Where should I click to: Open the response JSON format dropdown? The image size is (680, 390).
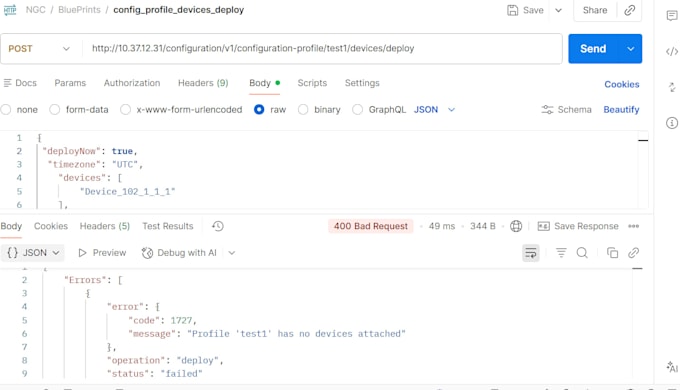(33, 253)
